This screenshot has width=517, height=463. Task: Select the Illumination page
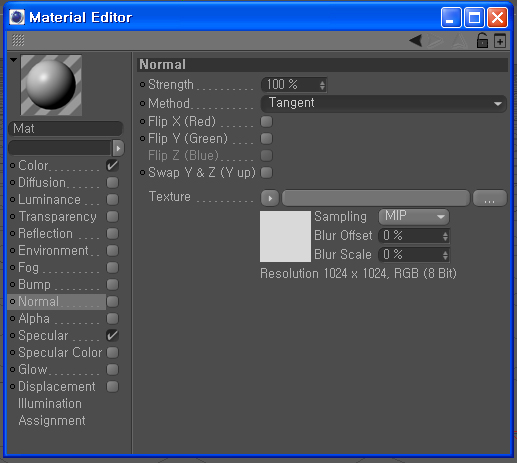coord(50,404)
